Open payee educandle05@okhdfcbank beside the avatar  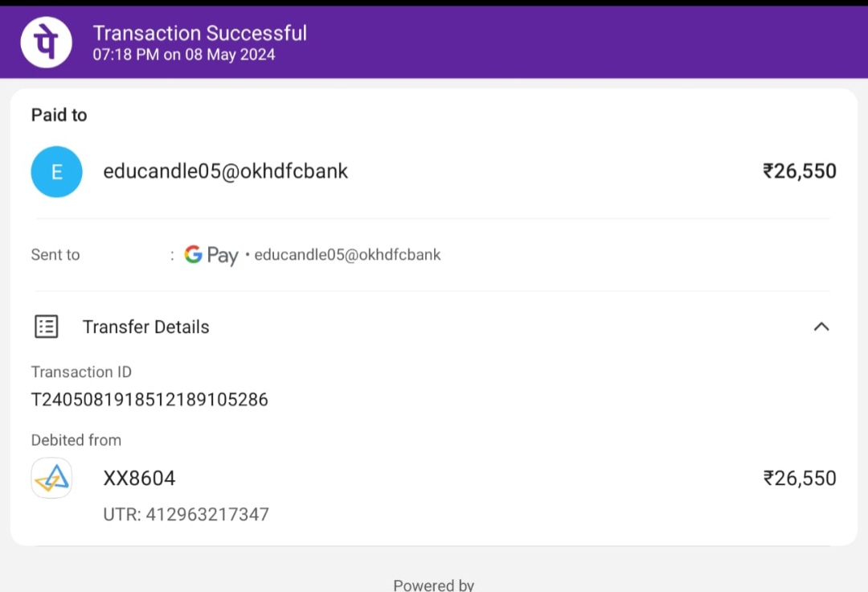pos(226,171)
